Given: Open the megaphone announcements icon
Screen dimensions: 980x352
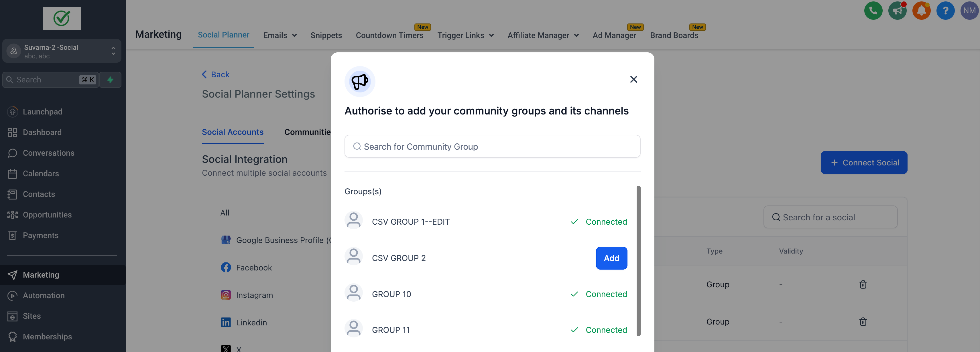Looking at the screenshot, I should pos(897,11).
